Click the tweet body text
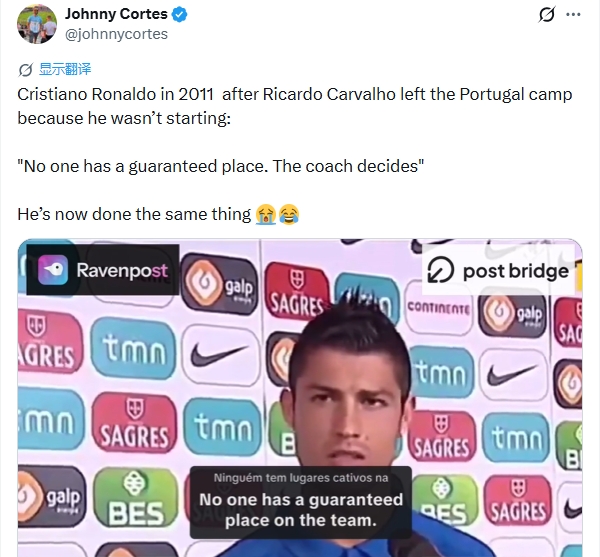This screenshot has width=600, height=557. tap(295, 154)
